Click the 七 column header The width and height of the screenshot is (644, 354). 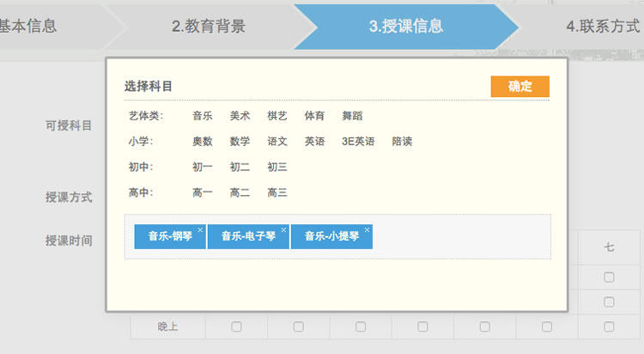point(609,247)
